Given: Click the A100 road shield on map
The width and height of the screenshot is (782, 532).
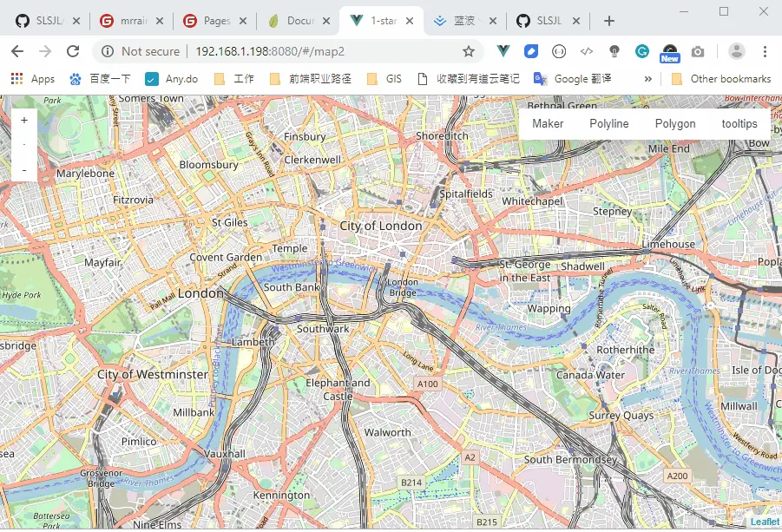Looking at the screenshot, I should [427, 384].
